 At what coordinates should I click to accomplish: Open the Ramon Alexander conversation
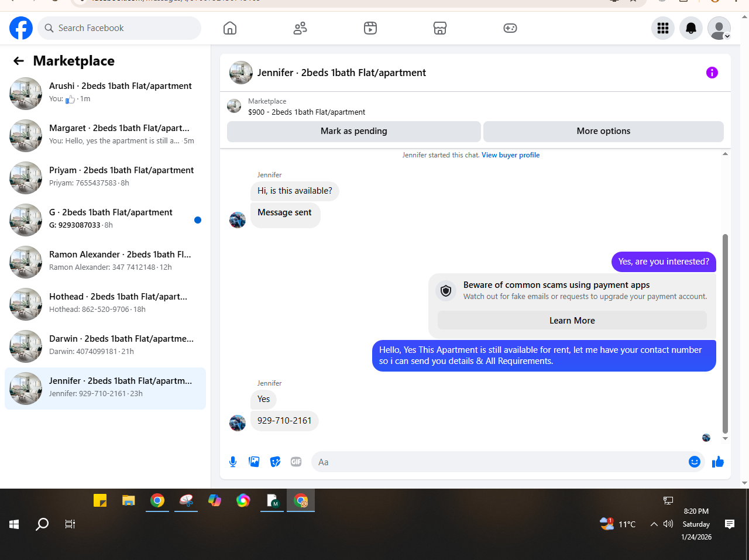point(105,262)
